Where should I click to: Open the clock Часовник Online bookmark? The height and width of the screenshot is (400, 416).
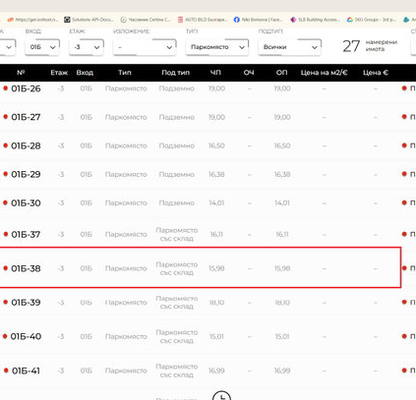pyautogui.click(x=145, y=20)
